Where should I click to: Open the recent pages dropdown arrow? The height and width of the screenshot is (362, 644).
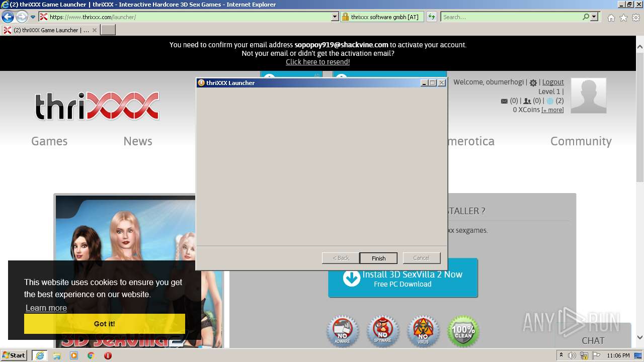coord(33,17)
